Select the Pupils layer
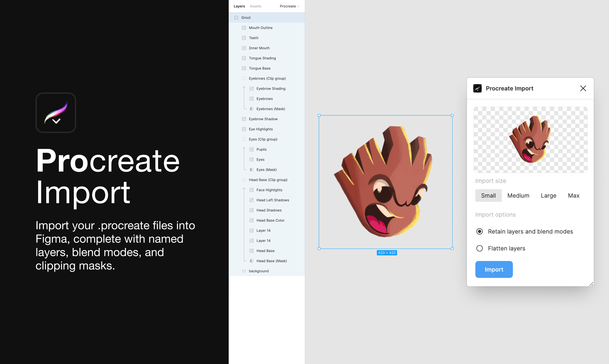 tap(267, 149)
